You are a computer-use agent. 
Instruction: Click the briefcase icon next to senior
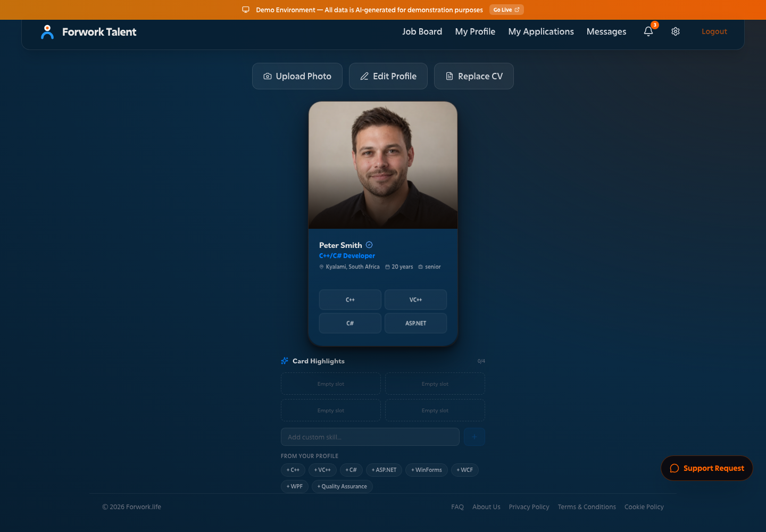pos(421,267)
